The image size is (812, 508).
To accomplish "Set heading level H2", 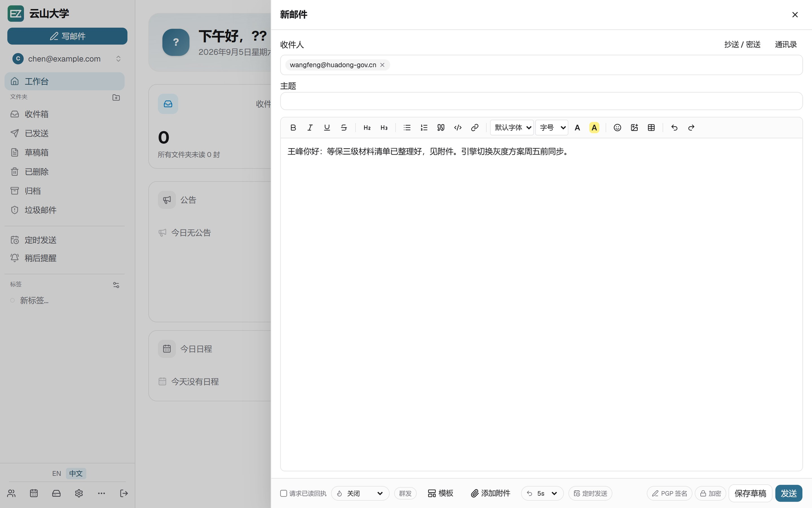I will pyautogui.click(x=367, y=127).
